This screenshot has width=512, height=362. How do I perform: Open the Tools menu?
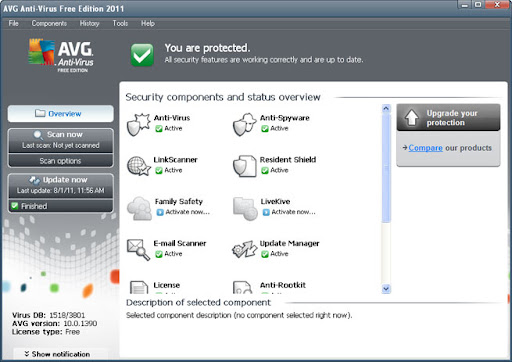coord(120,23)
